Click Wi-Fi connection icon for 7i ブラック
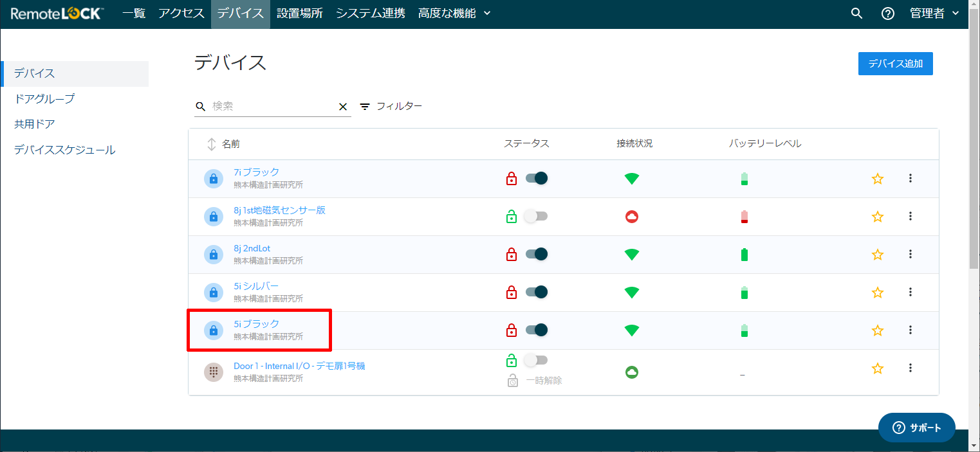980x452 pixels. [632, 179]
